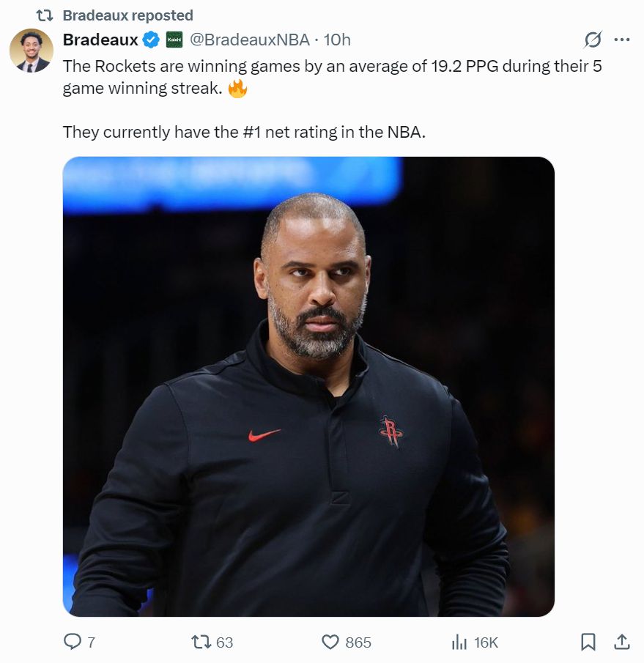
Task: Open the share options arrow icon
Action: coord(621,642)
